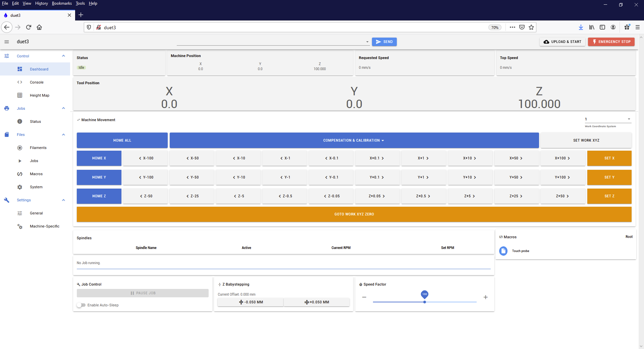
Task: Click the speed factor slider thumb
Action: [425, 302]
